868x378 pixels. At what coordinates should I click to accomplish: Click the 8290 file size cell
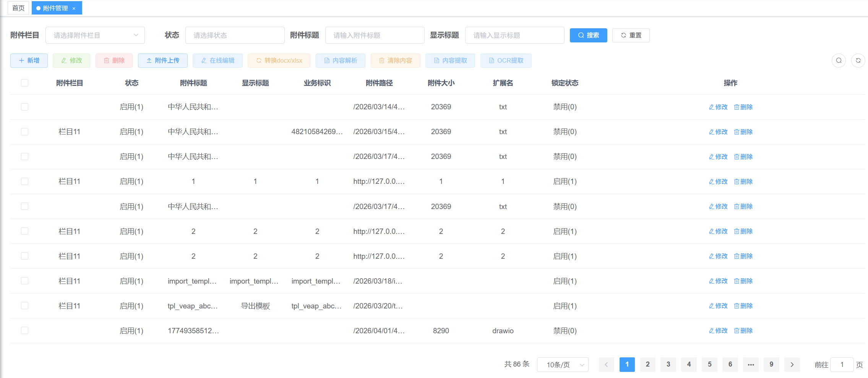pos(441,331)
